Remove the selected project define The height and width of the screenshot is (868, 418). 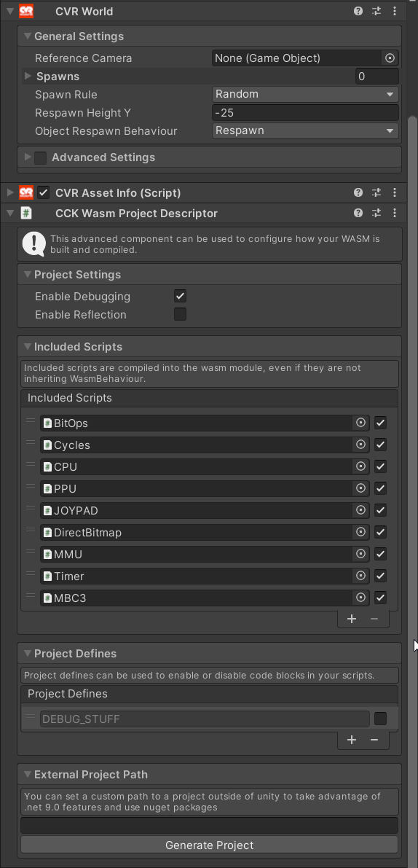[374, 740]
